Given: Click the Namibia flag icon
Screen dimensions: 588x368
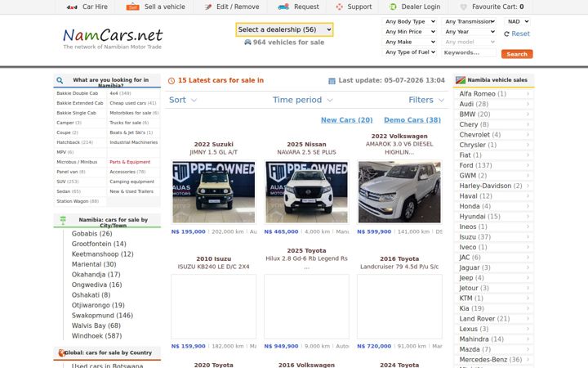Looking at the screenshot, I should click(461, 80).
